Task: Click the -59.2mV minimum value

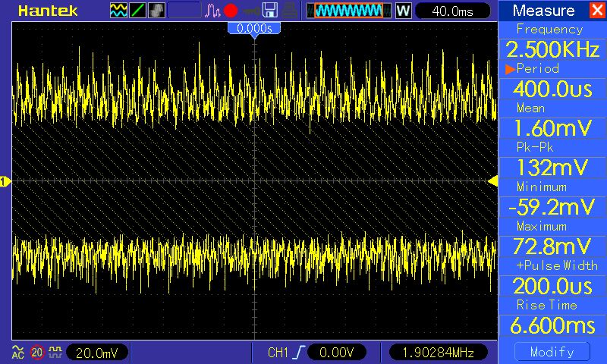Action: 552,207
